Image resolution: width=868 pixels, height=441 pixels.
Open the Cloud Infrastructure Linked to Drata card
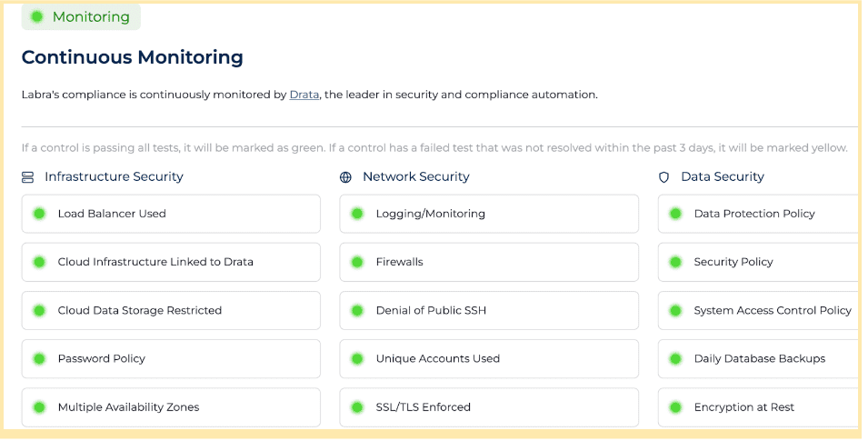(x=171, y=262)
